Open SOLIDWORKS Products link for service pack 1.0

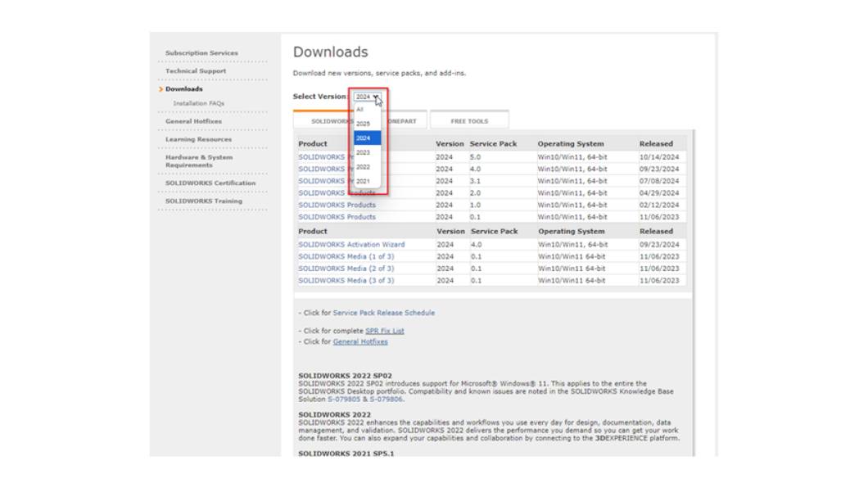pyautogui.click(x=337, y=206)
